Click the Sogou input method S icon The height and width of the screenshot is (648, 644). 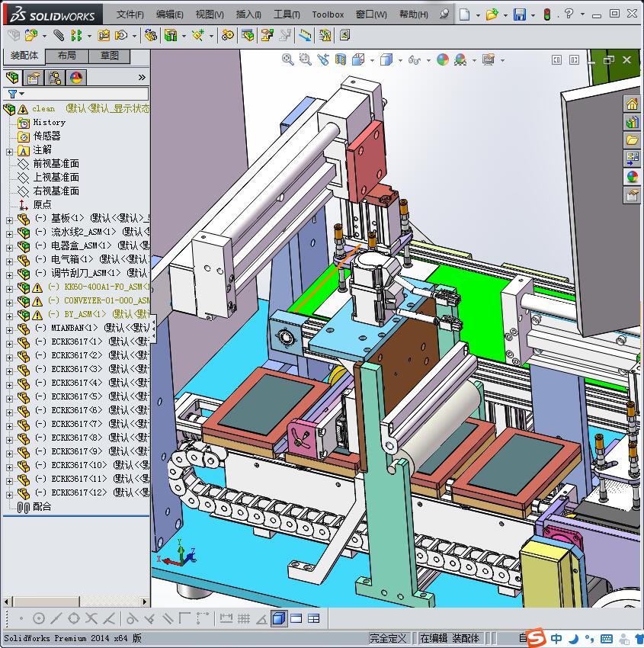(x=537, y=638)
